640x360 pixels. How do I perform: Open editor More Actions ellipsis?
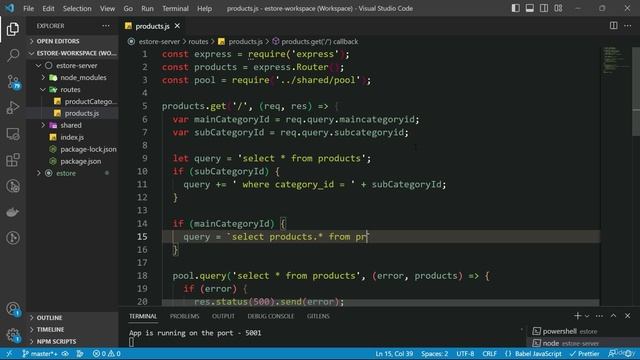628,26
